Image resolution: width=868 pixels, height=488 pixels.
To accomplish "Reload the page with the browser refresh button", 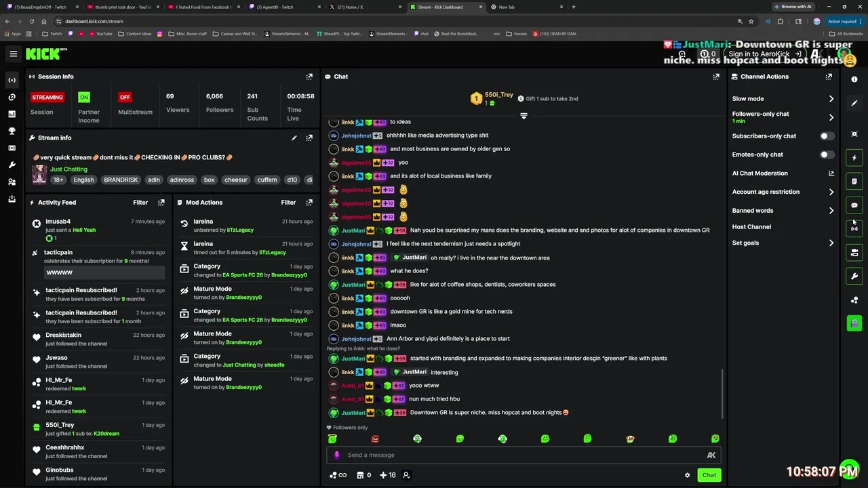I will pyautogui.click(x=31, y=21).
